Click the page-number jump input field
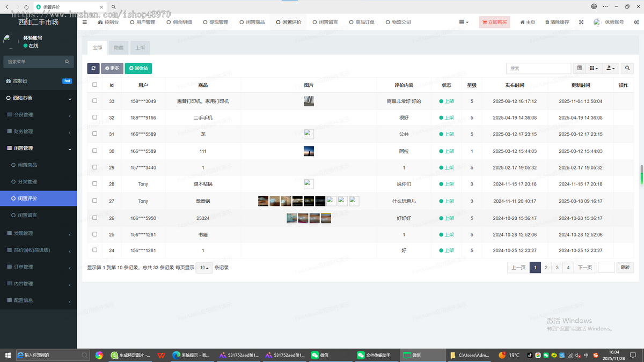Viewport: 644px width, 362px height. (606, 268)
